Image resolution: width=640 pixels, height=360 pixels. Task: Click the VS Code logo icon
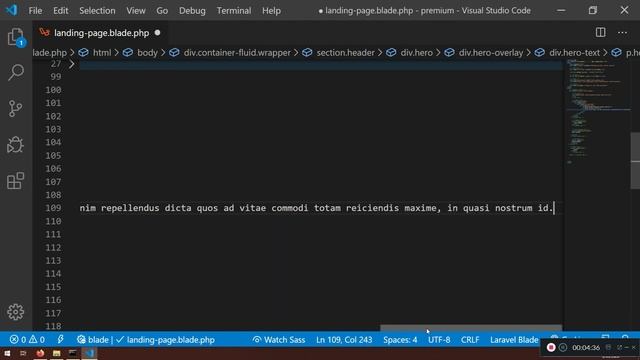pos(11,10)
